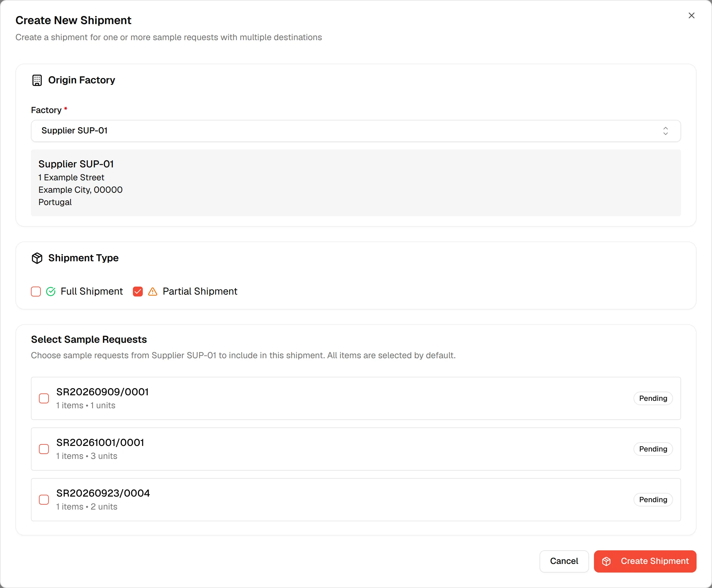This screenshot has width=712, height=588.
Task: Select sample request SR20261001/0001 checkbox
Action: (x=44, y=449)
